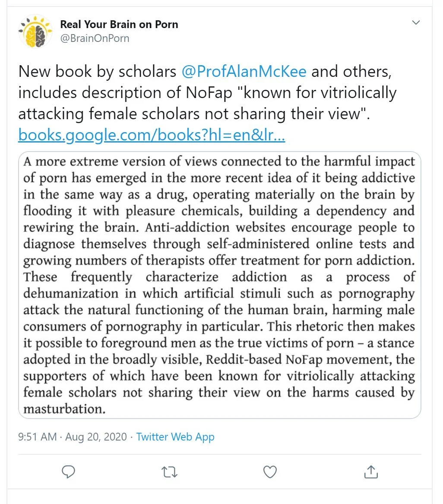Retweet this tweet using the retweet icon
This screenshot has width=443, height=504.
(169, 472)
